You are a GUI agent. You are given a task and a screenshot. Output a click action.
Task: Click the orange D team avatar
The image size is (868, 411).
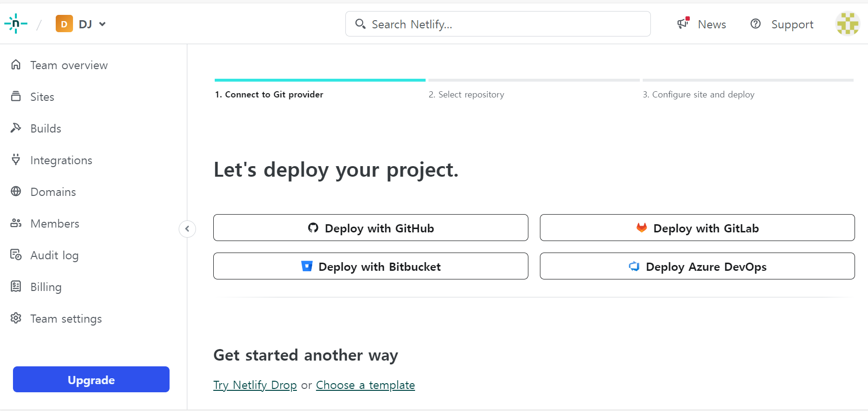click(64, 24)
